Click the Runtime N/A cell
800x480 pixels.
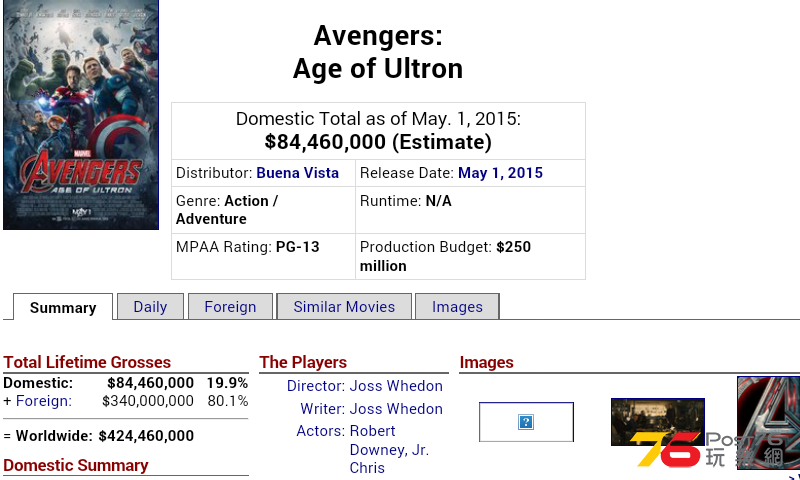[x=470, y=210]
